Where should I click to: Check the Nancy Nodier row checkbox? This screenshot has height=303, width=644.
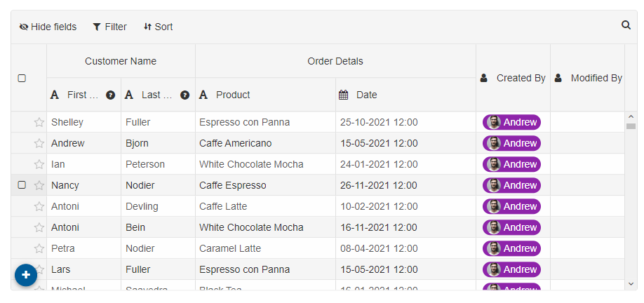(22, 185)
